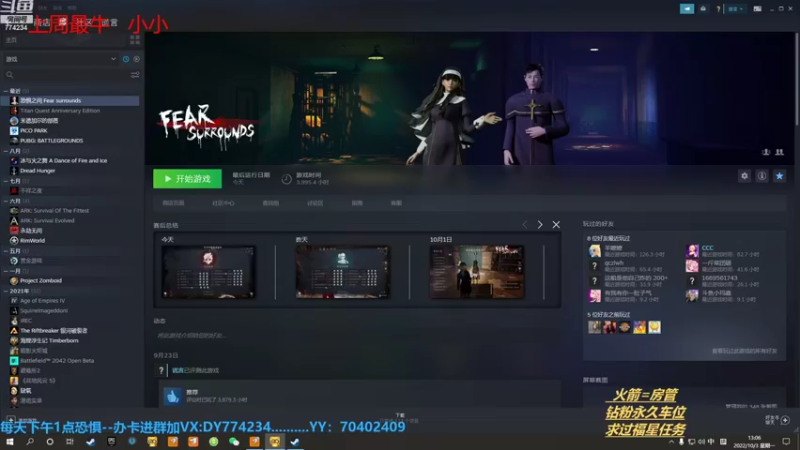Open Windows taskbar search icon
The image size is (800, 450).
click(x=30, y=441)
